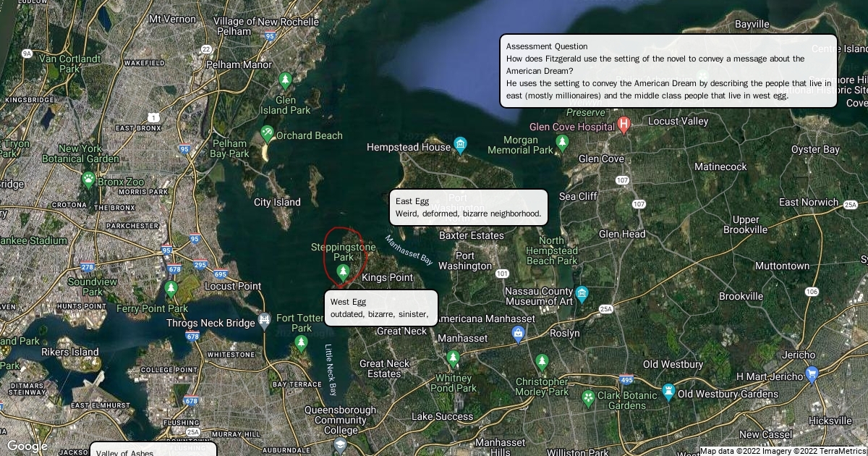Click the East Norwich label
The width and height of the screenshot is (868, 456).
(809, 202)
